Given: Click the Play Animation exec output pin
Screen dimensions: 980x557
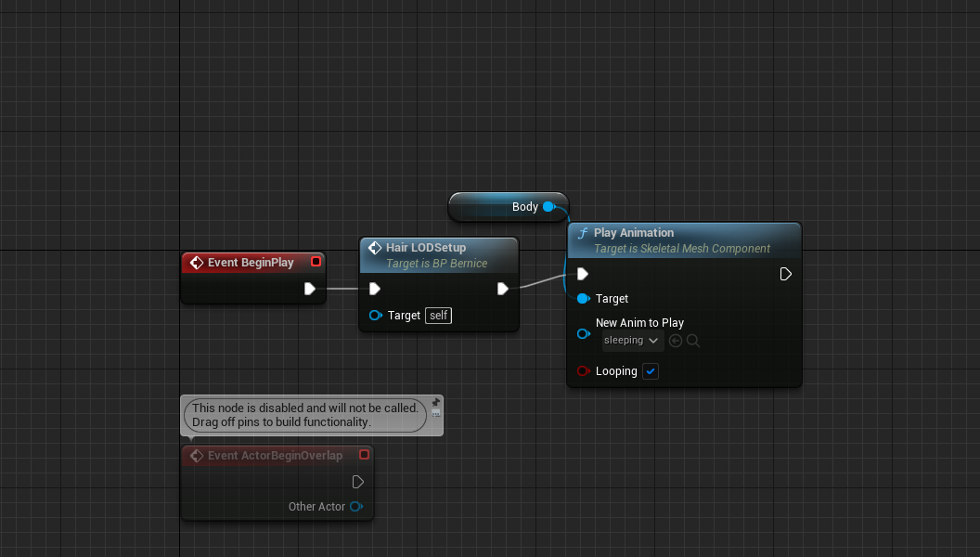Looking at the screenshot, I should point(786,274).
